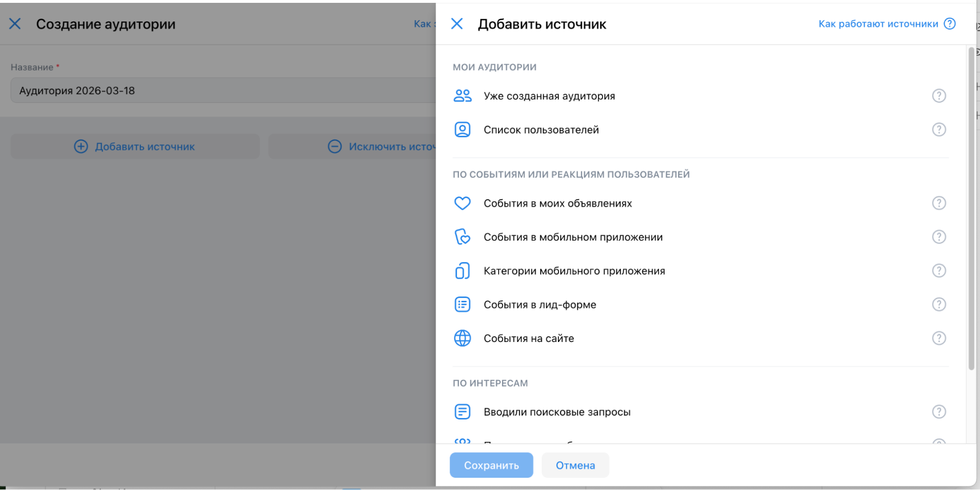Viewport: 980px width, 490px height.
Task: Click the globe icon for "События на сайте"
Action: pos(462,338)
